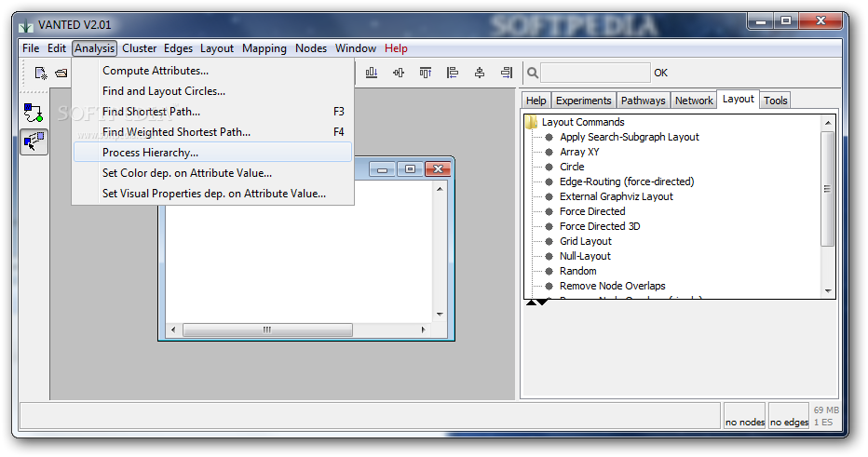Viewport: 868px width, 457px height.
Task: Align nodes to left toolbar icon
Action: click(453, 73)
